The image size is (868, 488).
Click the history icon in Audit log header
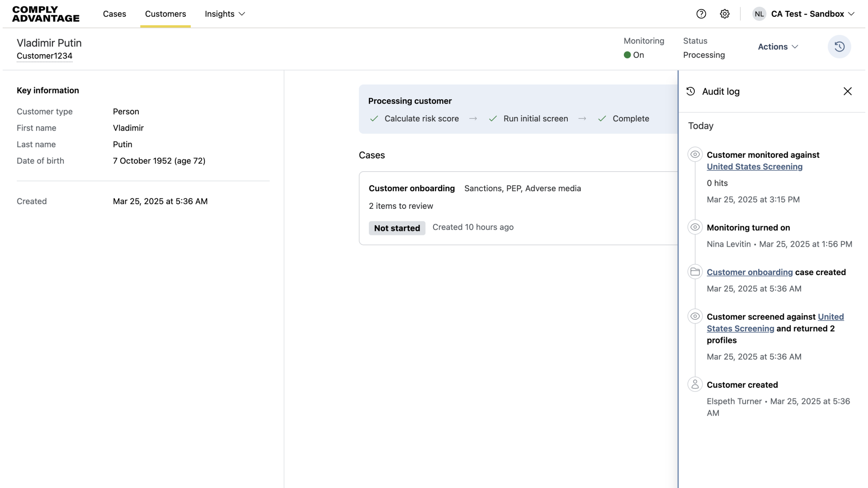coord(691,91)
